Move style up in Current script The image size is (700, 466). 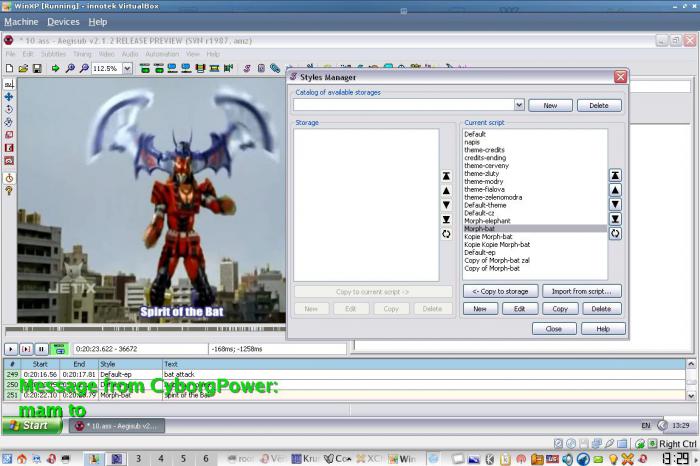click(615, 190)
